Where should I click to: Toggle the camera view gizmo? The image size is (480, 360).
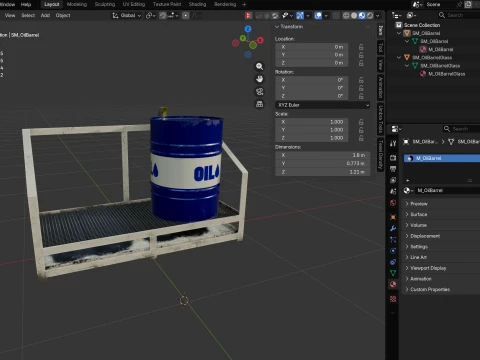[x=259, y=92]
